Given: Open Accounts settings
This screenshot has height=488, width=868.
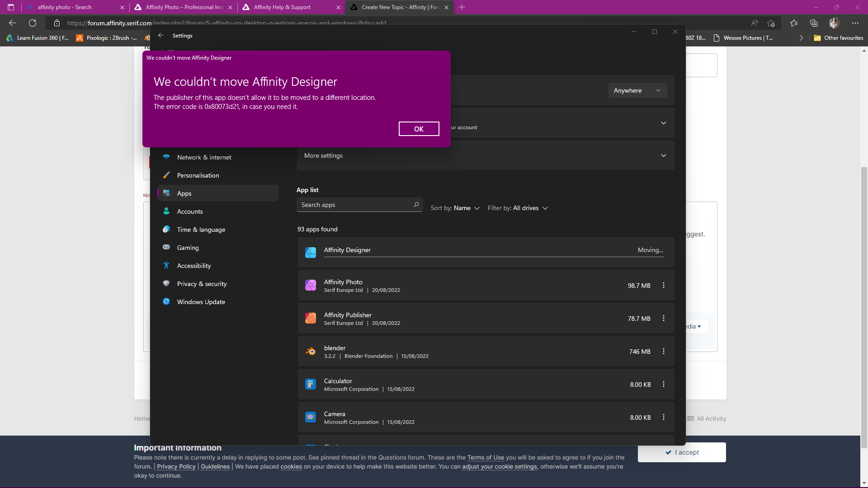Looking at the screenshot, I should point(218,211).
